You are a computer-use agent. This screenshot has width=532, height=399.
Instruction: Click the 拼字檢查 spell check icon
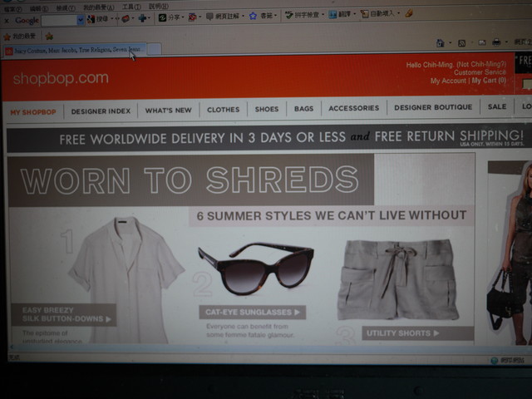[x=288, y=15]
